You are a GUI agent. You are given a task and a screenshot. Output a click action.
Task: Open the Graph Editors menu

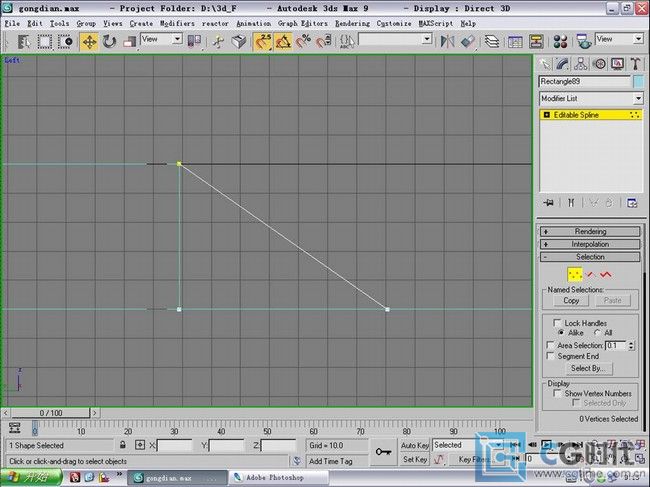pyautogui.click(x=303, y=24)
